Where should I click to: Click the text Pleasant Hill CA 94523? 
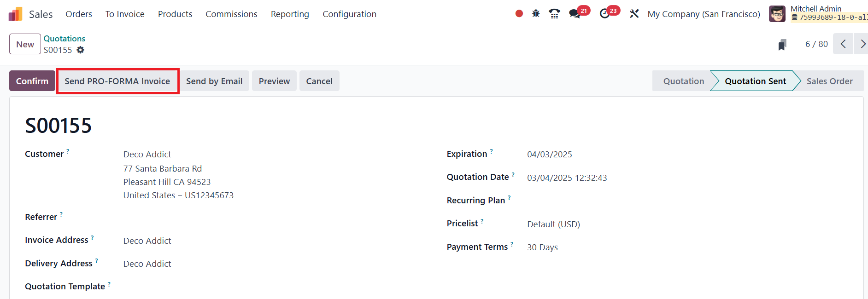(167, 182)
